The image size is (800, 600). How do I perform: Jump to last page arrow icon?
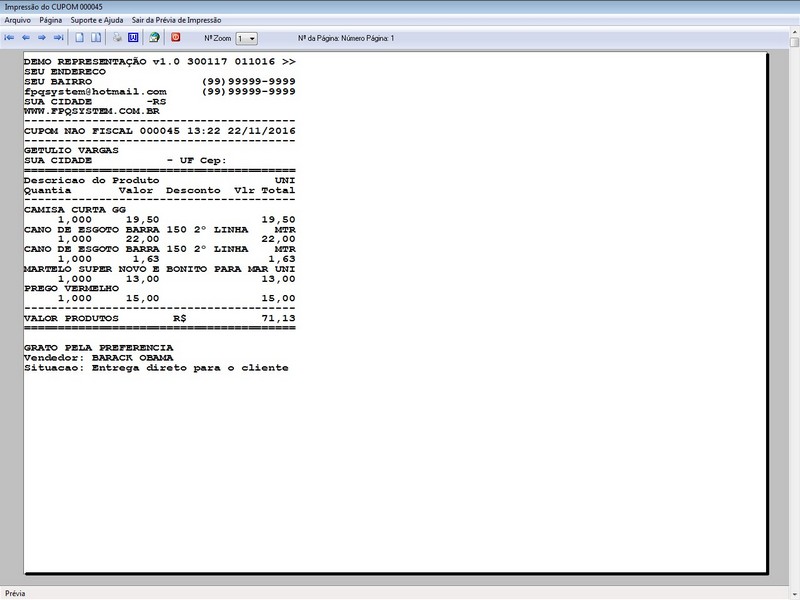click(x=59, y=38)
